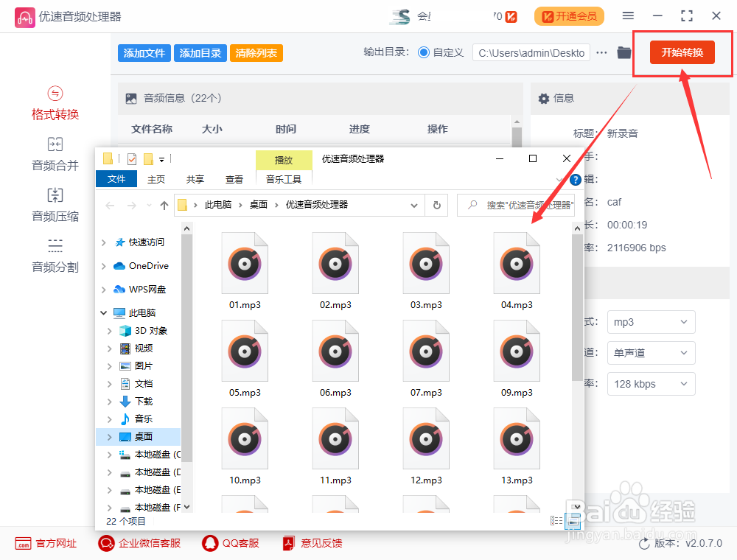Viewport: 737px width, 560px height.
Task: Open 官方网址 official website link
Action: [x=46, y=544]
